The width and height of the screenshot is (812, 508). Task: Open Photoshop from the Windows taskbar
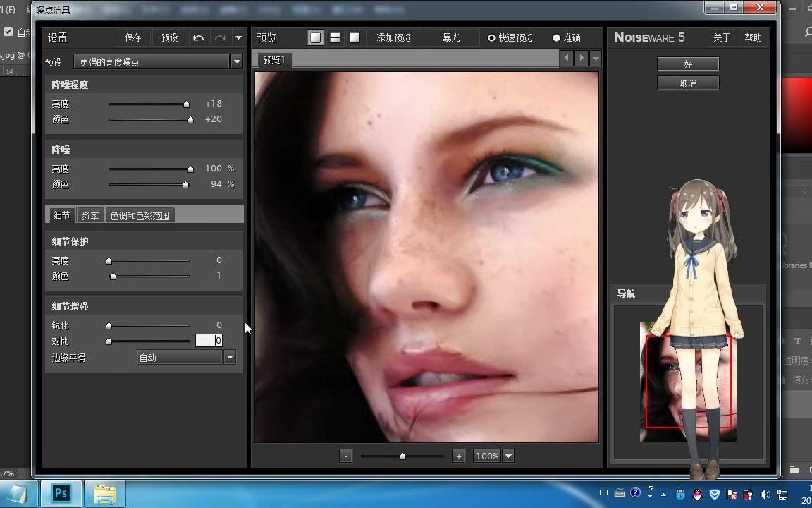tap(61, 493)
